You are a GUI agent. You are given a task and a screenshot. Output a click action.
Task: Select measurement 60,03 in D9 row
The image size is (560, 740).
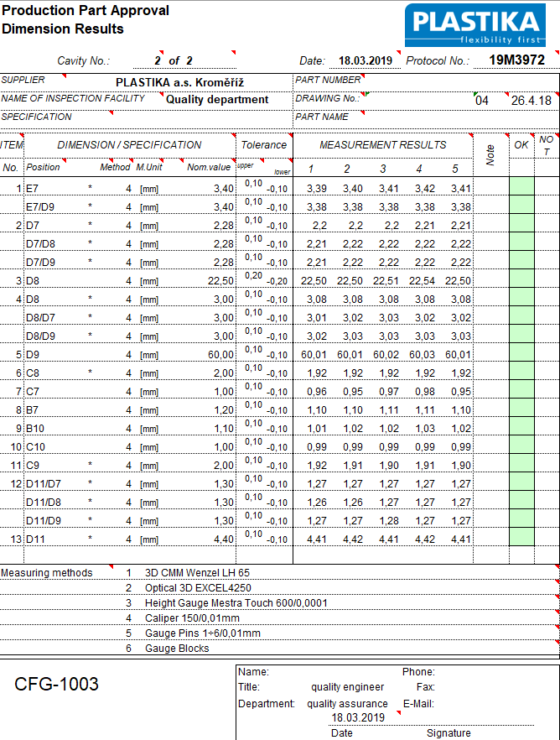422,354
